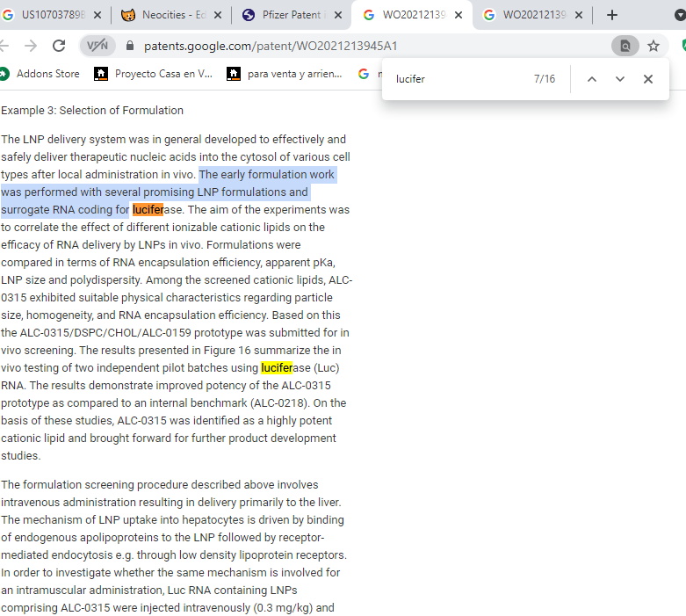Screen dimensions: 686x616
Task: Switch to the US10703789 tab
Action: pos(48,15)
